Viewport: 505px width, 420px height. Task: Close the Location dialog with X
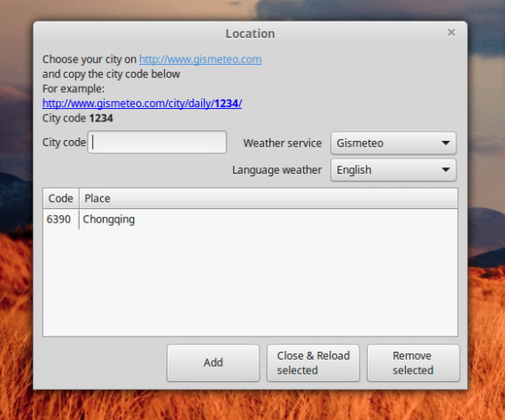pos(451,33)
